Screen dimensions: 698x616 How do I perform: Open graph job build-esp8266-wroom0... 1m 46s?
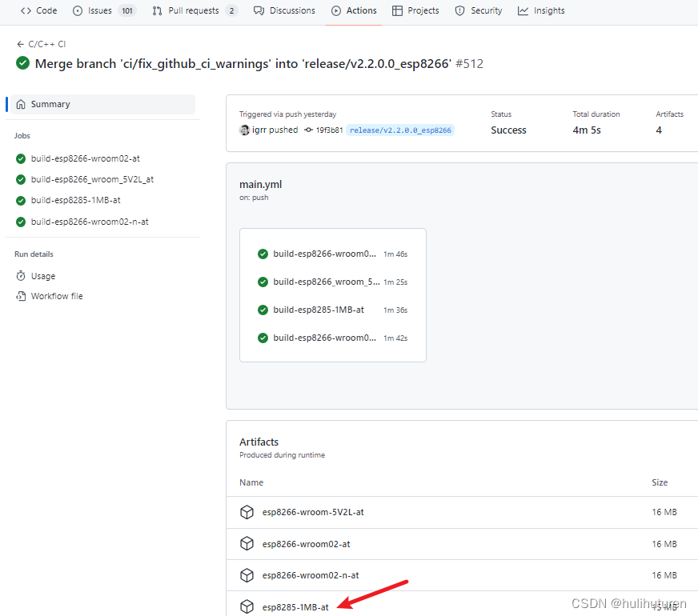point(332,254)
